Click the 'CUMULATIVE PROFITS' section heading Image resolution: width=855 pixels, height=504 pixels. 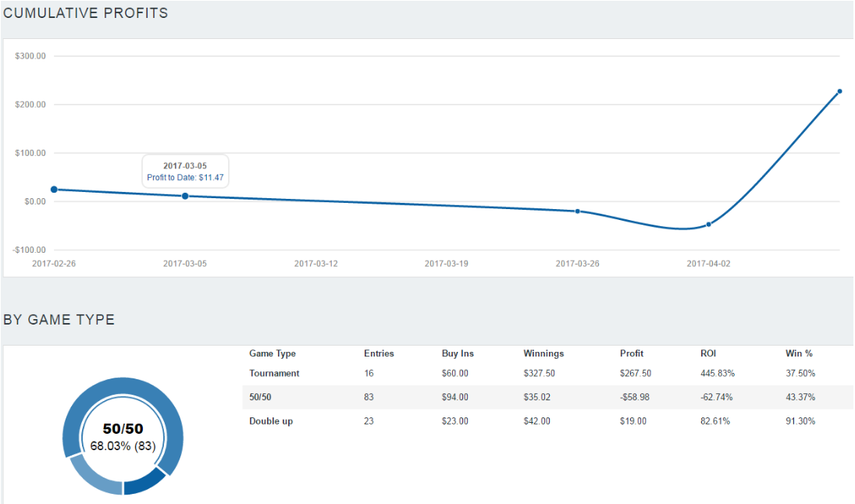pyautogui.click(x=86, y=13)
